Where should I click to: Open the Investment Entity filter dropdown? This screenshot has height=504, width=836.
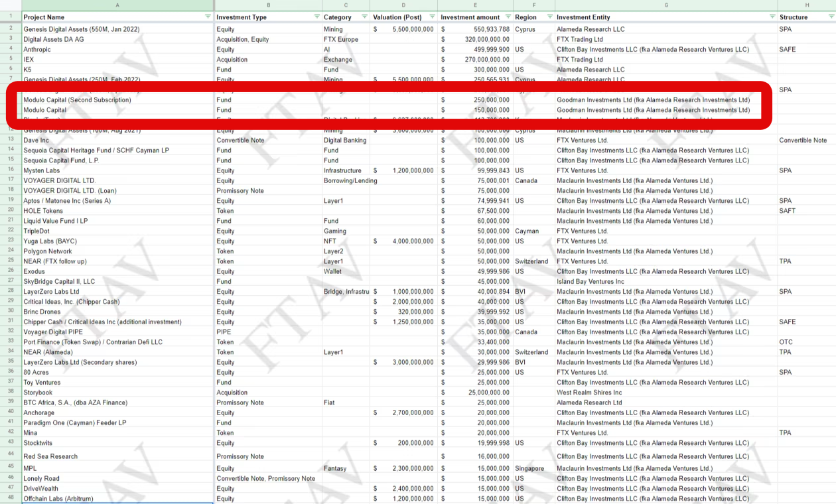click(x=772, y=17)
